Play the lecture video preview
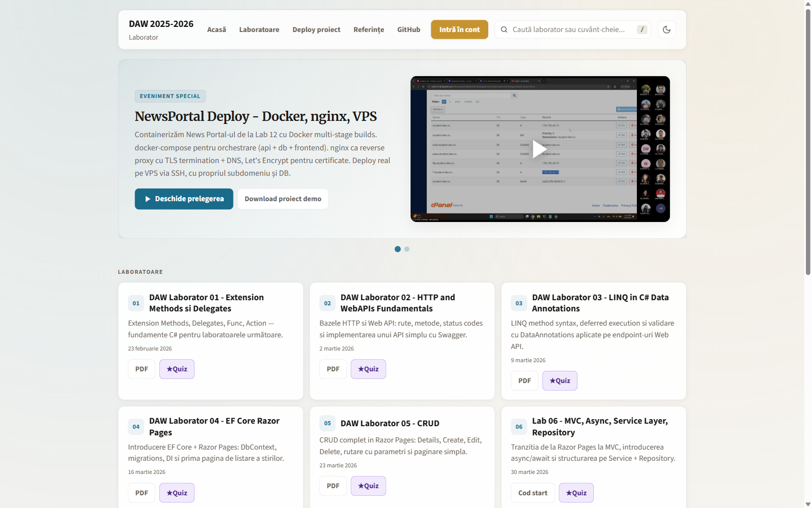This screenshot has height=508, width=812. [x=539, y=149]
